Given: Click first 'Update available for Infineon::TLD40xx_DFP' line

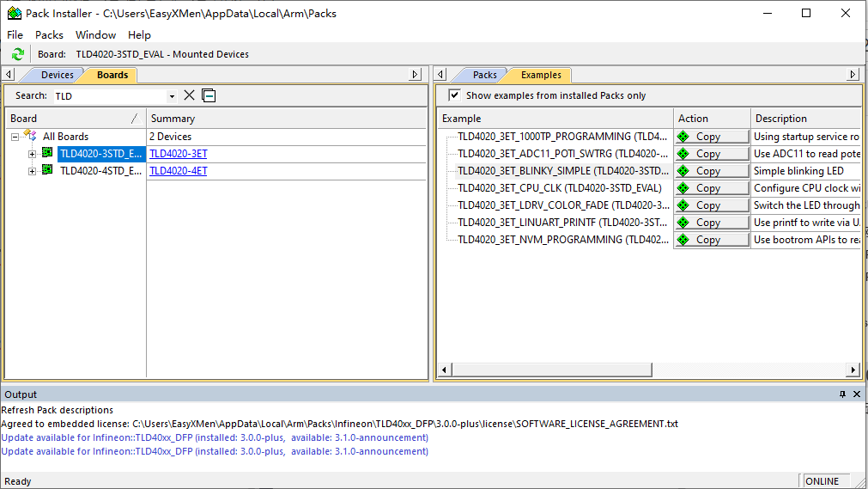Looking at the screenshot, I should pos(215,437).
